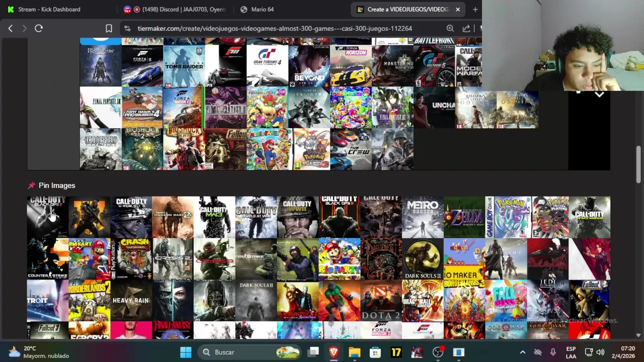Select the Mario Party 7 cover
644x362 pixels.
tap(267, 149)
